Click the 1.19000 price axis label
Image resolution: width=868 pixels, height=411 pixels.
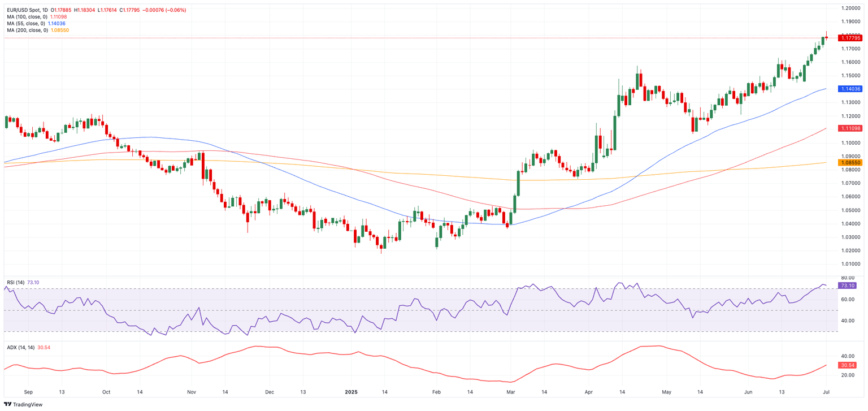tap(850, 21)
